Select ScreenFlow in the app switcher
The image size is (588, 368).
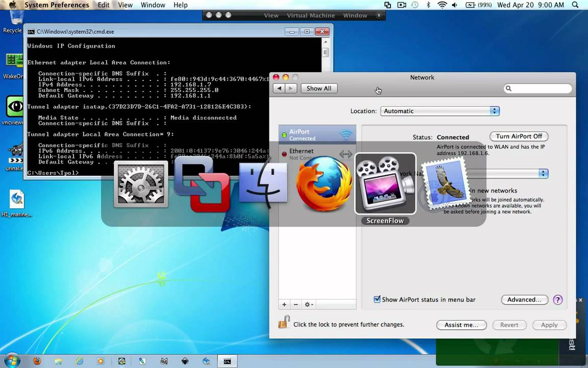coord(385,183)
